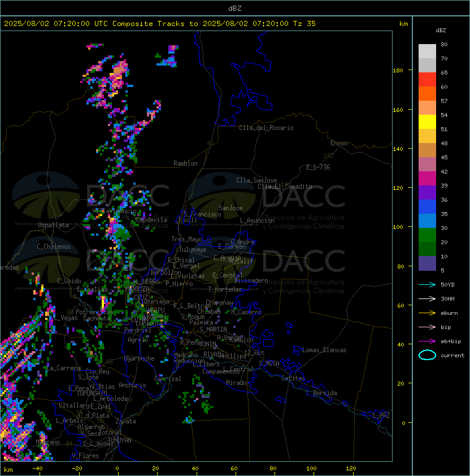Click the 'current' legend label
The image size is (470, 476).
click(452, 356)
